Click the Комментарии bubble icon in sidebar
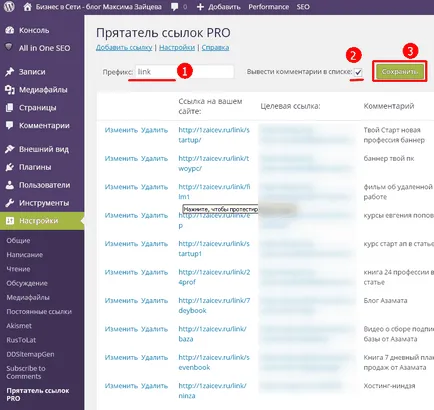This screenshot has height=410, width=434. coord(10,125)
